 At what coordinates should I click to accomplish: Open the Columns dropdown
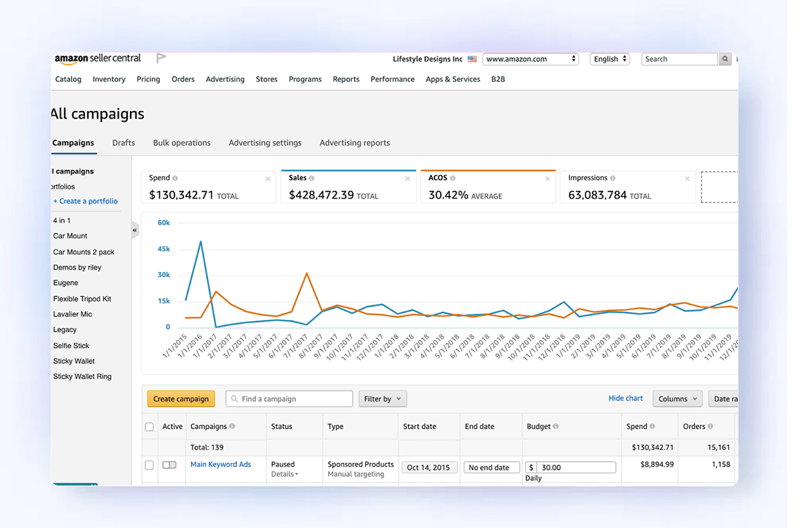click(677, 399)
